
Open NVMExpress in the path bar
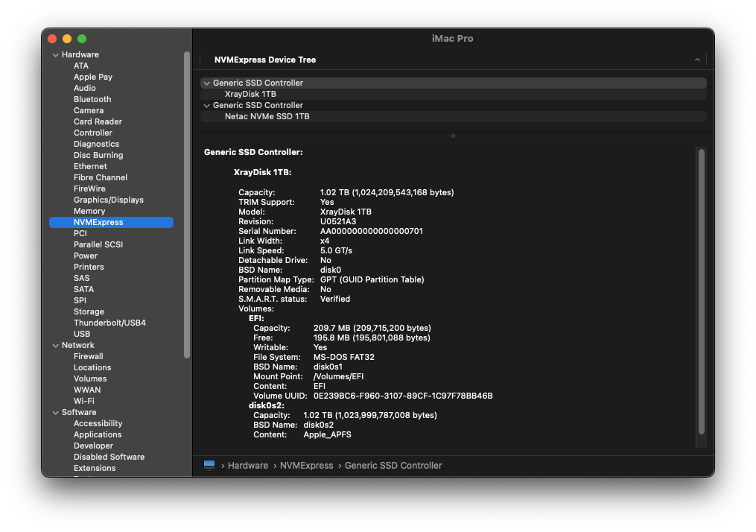pyautogui.click(x=307, y=466)
